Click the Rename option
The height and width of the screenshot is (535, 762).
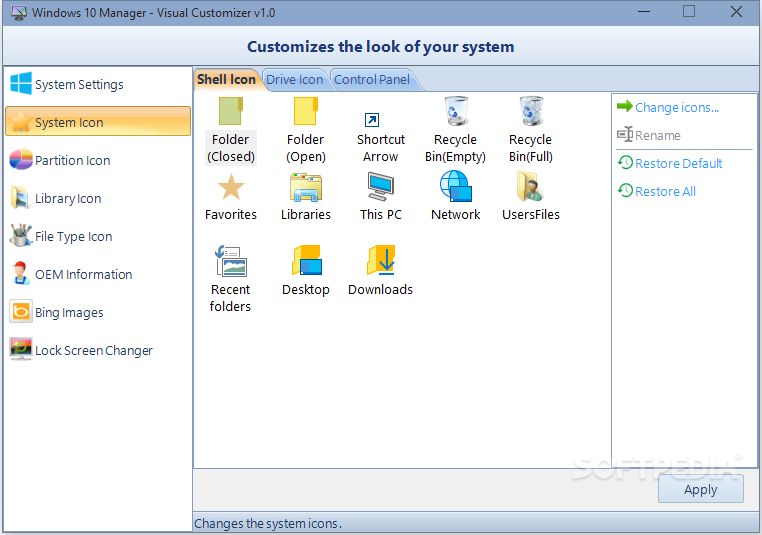point(649,135)
